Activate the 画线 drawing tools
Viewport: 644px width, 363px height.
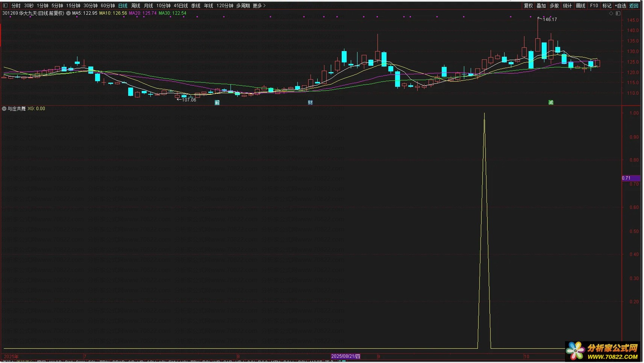pyautogui.click(x=581, y=6)
